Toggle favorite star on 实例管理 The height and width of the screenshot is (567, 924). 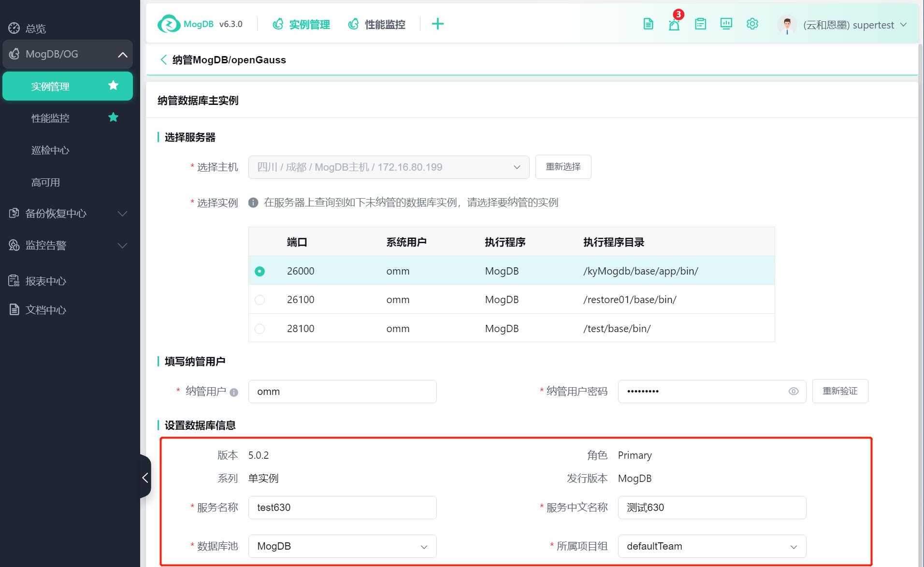pyautogui.click(x=113, y=86)
